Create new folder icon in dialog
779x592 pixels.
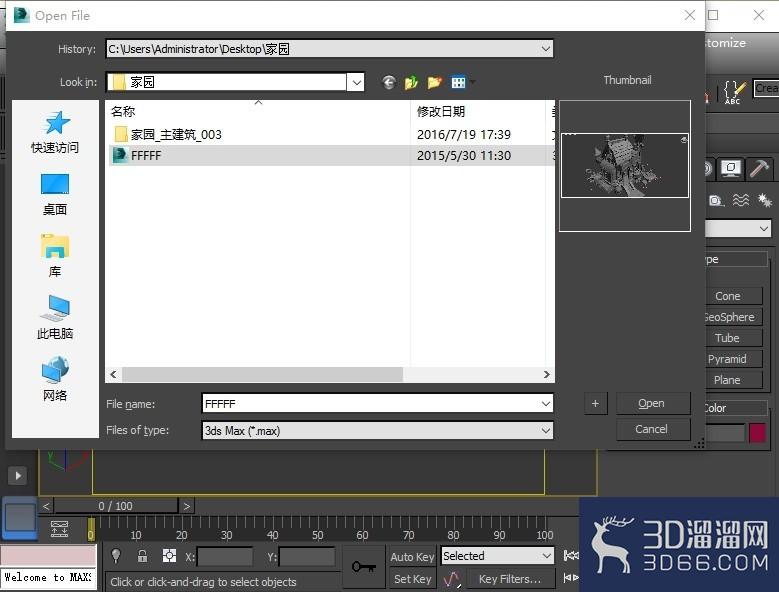tap(434, 82)
